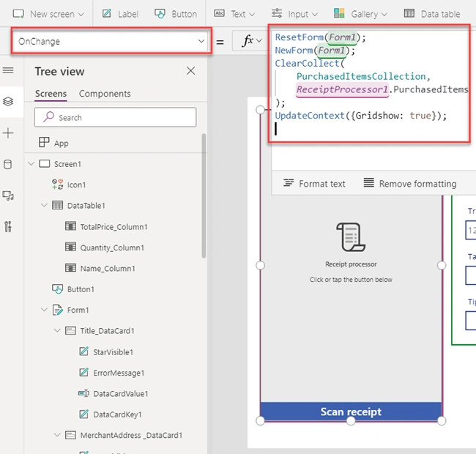Insert a Data table

coord(432,14)
